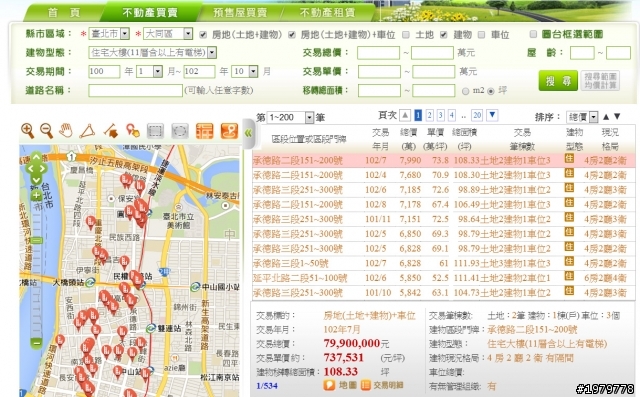Click the red marker near 雙連站
The height and width of the screenshot is (397, 640).
(x=141, y=343)
